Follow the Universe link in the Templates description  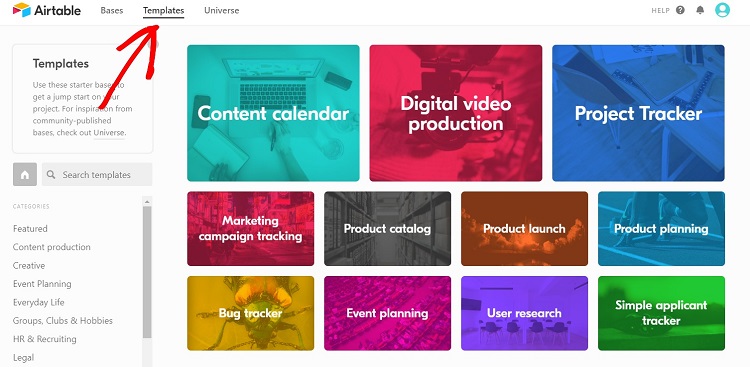[109, 133]
